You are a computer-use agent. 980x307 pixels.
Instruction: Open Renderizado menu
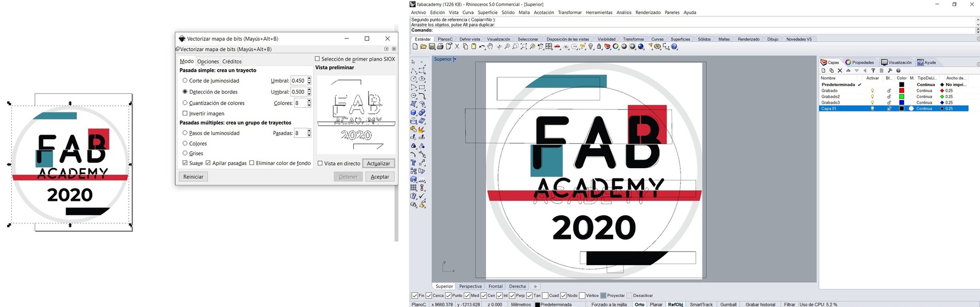648,12
